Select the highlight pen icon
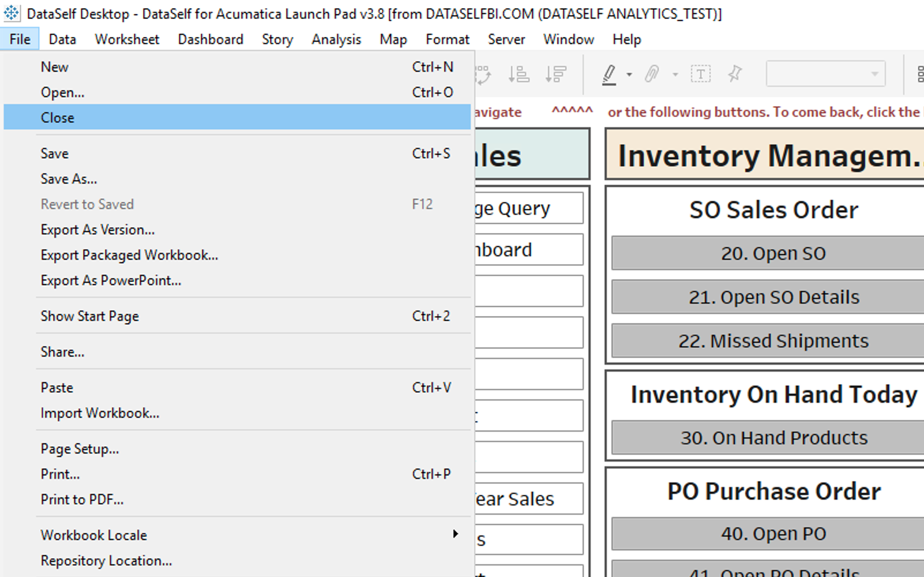 609,74
